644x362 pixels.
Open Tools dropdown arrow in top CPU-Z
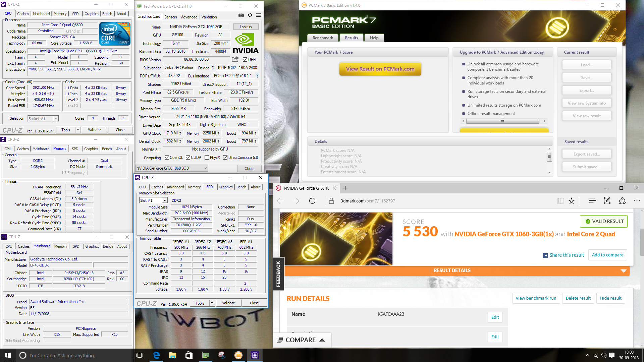[x=78, y=130]
